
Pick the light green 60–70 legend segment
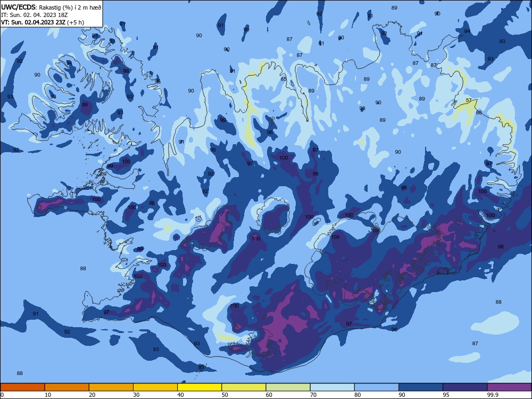[x=288, y=387]
